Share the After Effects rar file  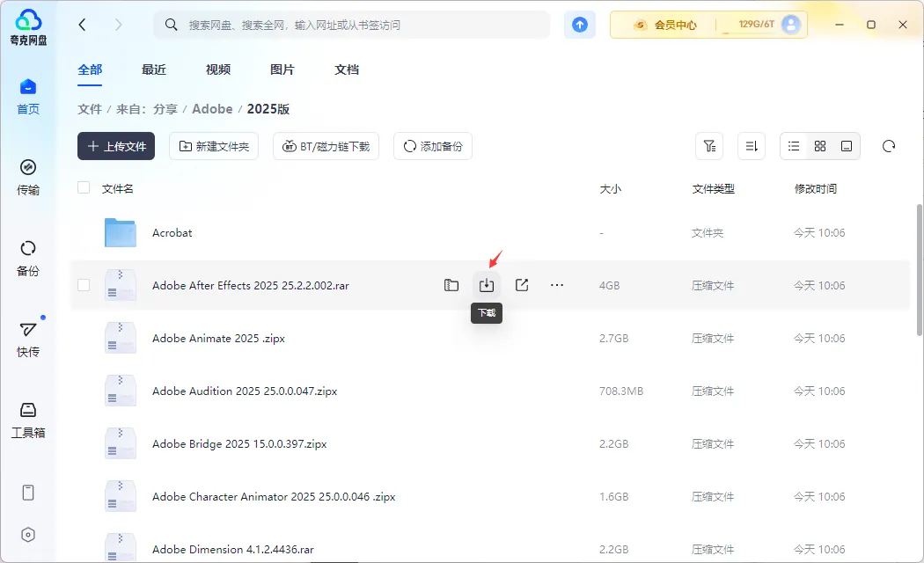522,285
